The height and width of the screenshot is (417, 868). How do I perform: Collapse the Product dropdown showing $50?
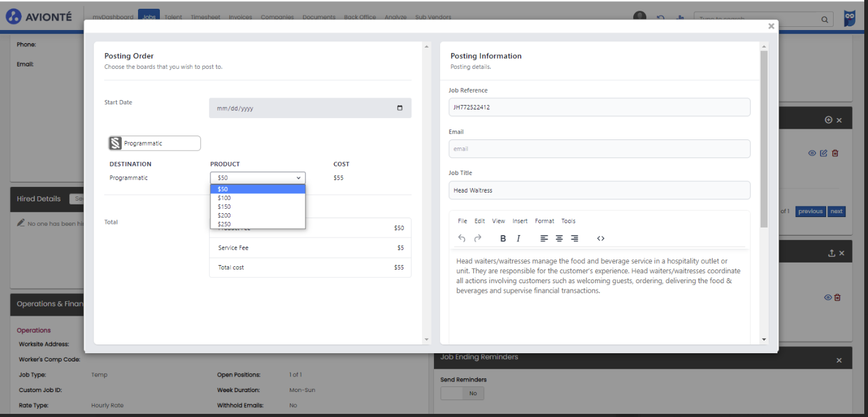[x=257, y=178]
